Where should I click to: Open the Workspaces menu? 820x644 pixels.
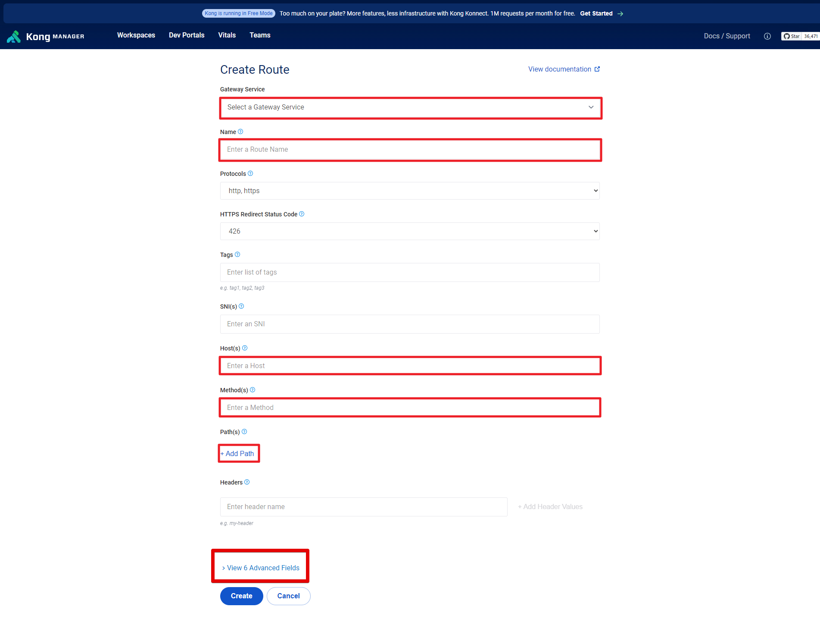point(136,35)
